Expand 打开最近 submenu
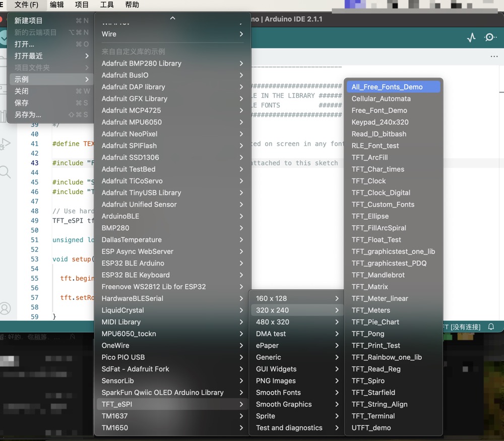Image resolution: width=504 pixels, height=441 pixels. [51, 56]
